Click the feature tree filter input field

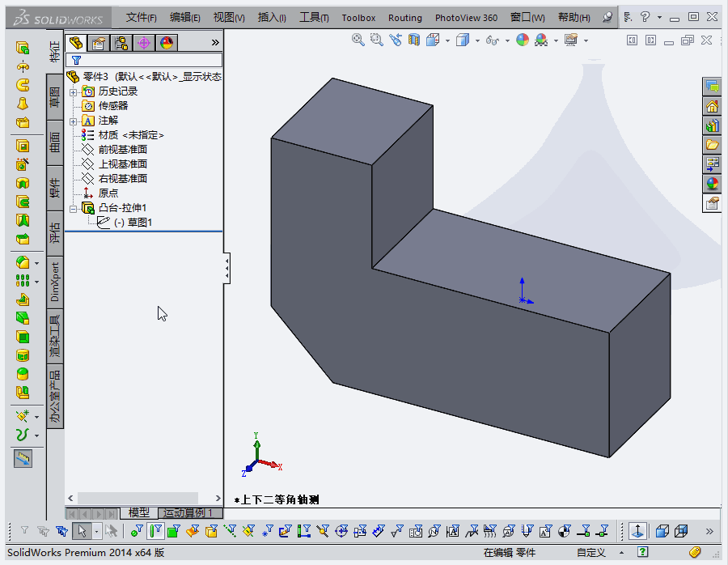[x=144, y=60]
